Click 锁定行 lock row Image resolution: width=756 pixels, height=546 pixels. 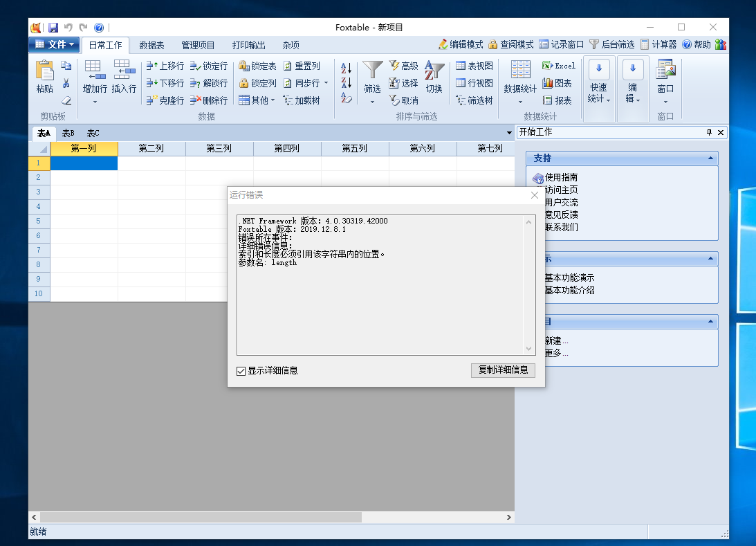208,66
